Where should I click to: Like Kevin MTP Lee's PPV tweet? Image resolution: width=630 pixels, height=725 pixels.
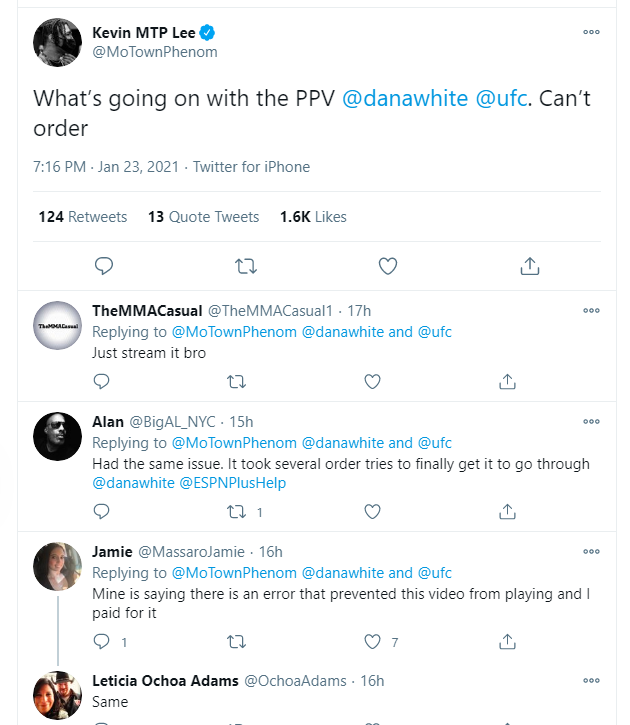pyautogui.click(x=388, y=265)
